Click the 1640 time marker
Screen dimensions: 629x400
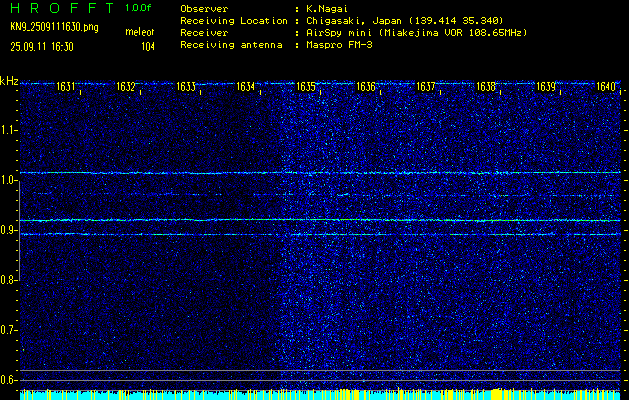(x=606, y=87)
